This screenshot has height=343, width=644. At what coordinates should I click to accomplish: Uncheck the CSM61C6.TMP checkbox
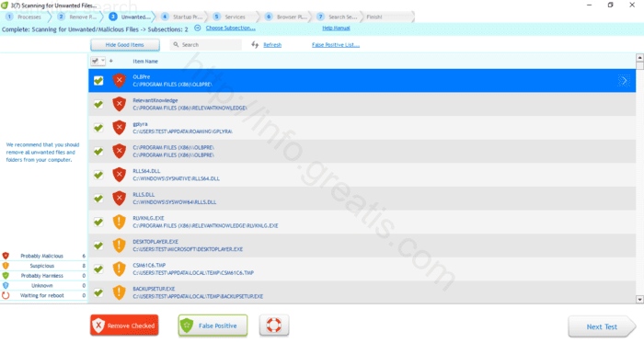click(x=98, y=269)
